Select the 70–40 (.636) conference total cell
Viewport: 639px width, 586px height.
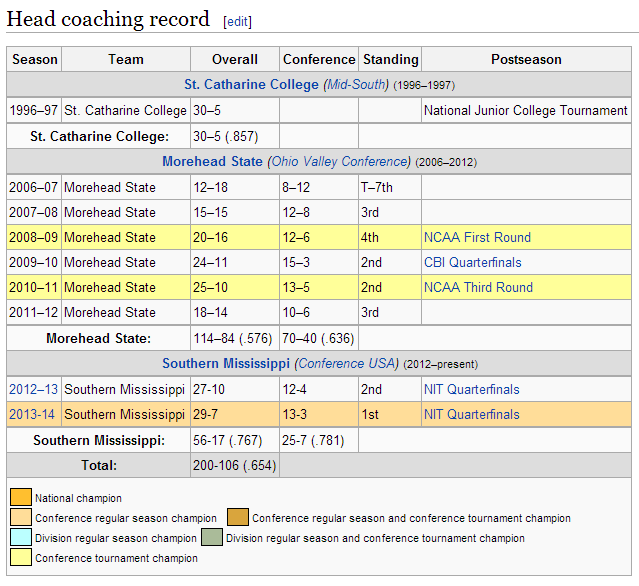319,338
